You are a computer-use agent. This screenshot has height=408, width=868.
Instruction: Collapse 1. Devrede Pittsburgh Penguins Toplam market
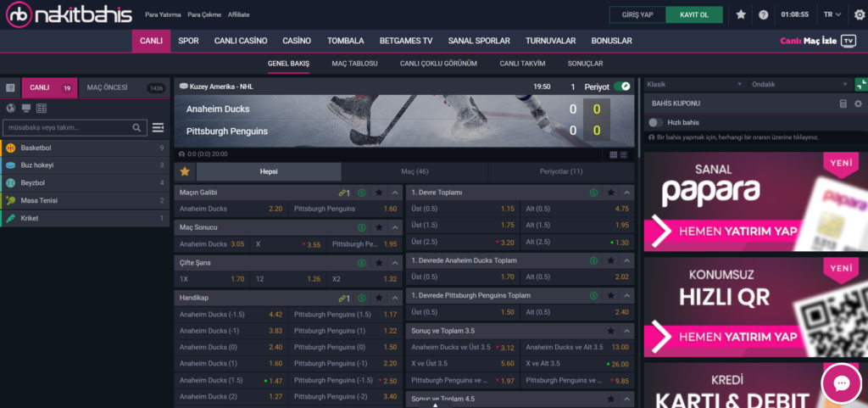[x=626, y=296]
